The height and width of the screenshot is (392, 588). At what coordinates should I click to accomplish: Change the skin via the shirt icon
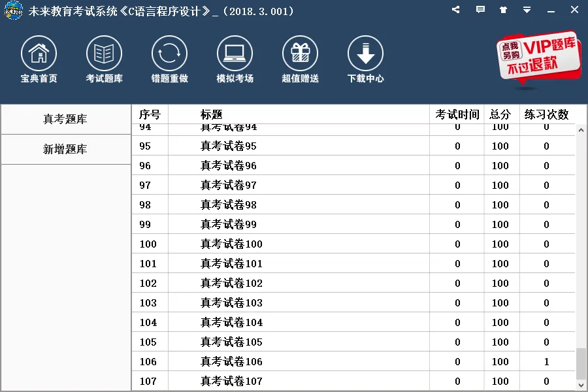pyautogui.click(x=503, y=10)
